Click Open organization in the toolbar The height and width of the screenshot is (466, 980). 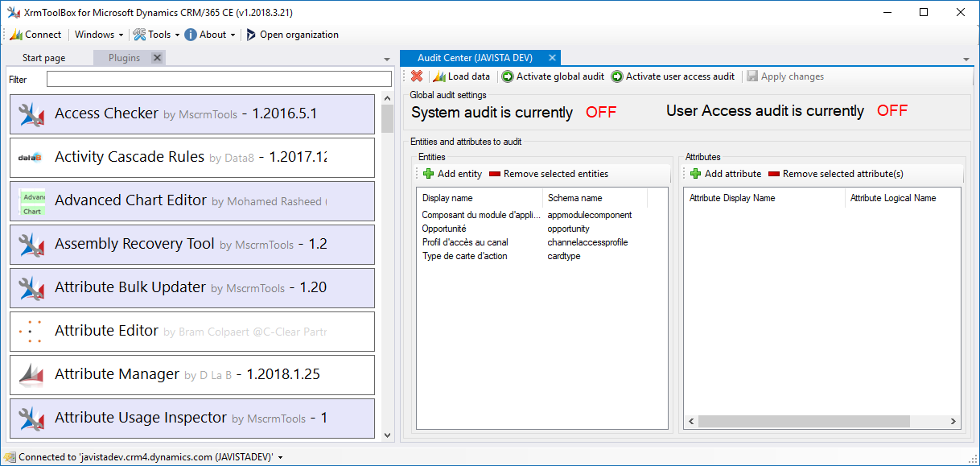coord(292,35)
